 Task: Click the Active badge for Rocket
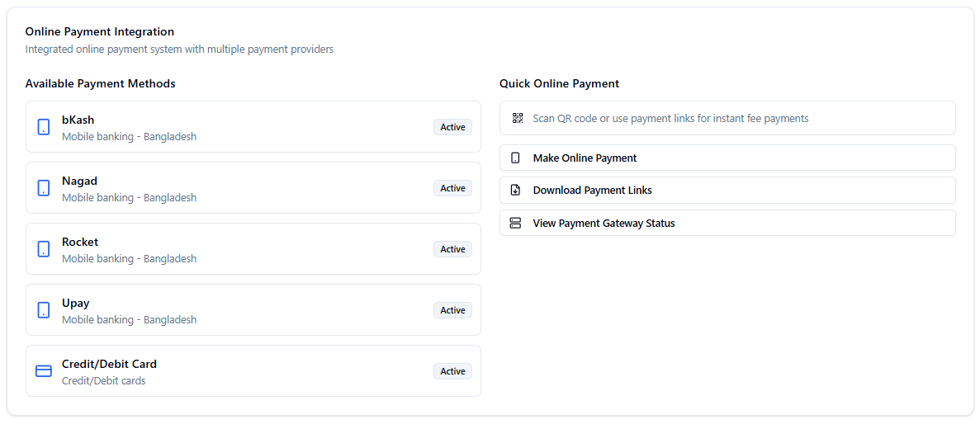click(x=452, y=249)
